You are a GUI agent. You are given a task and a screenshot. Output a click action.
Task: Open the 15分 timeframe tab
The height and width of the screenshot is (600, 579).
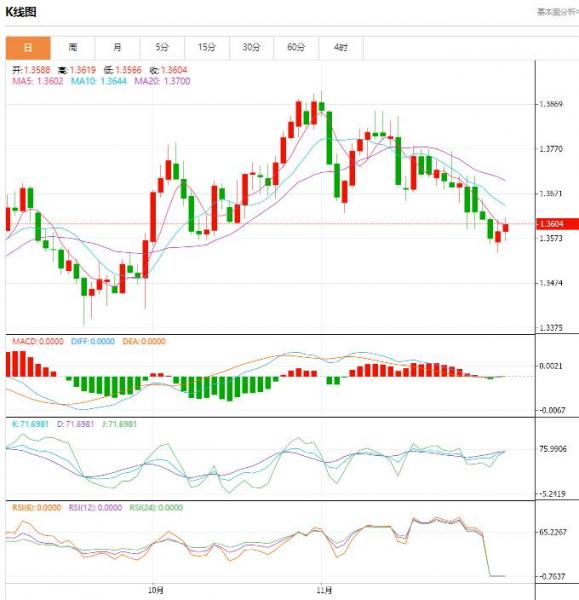click(207, 48)
